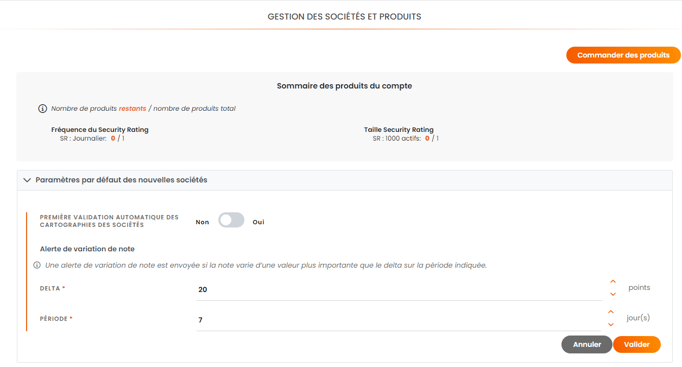Click the orange restants link text
This screenshot has width=682, height=367.
132,109
